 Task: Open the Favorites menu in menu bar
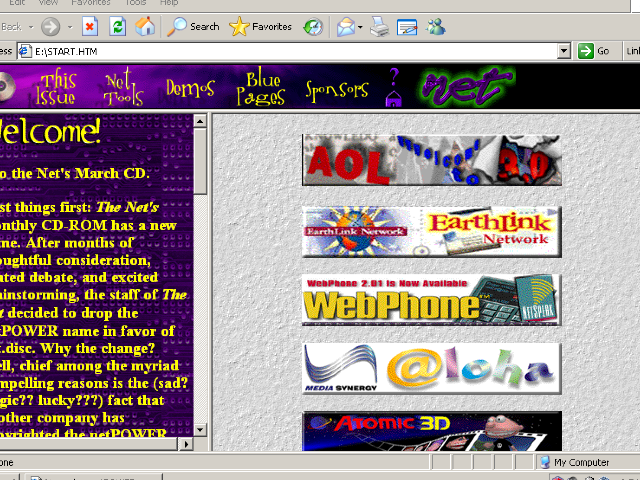point(91,3)
